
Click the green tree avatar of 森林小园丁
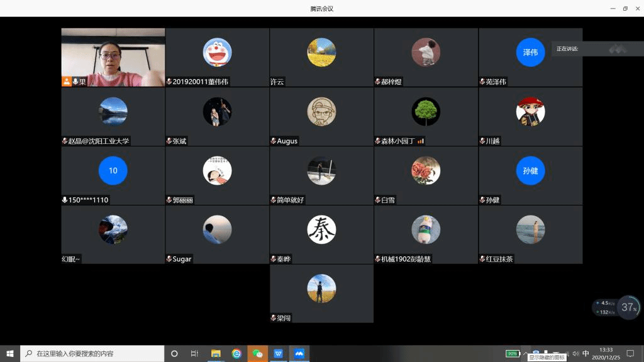[x=426, y=112]
